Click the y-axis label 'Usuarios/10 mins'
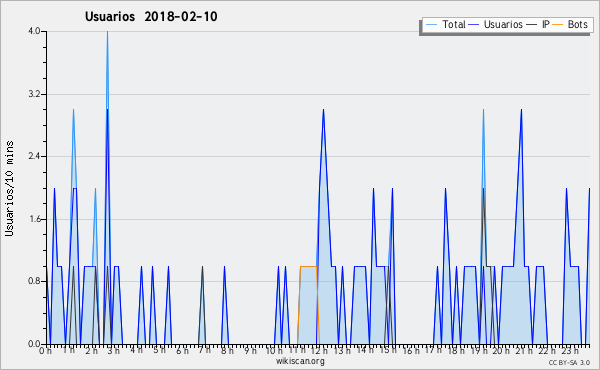Image resolution: width=600 pixels, height=370 pixels. click(9, 188)
